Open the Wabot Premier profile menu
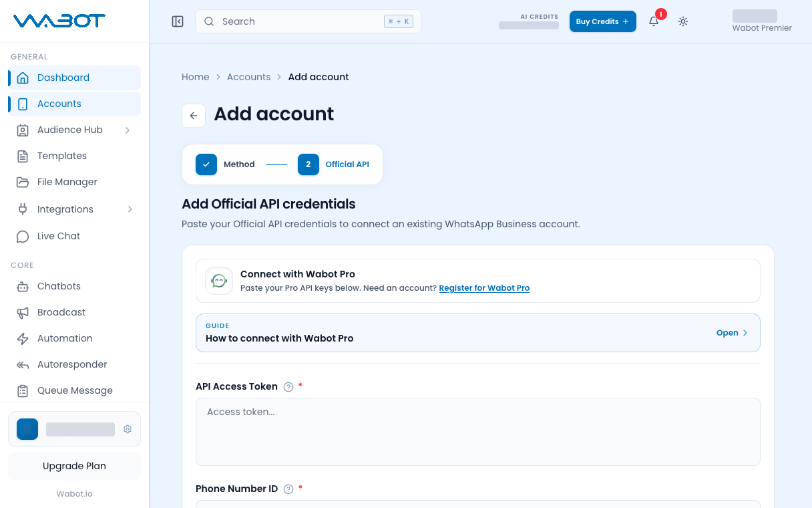The width and height of the screenshot is (812, 508). tap(762, 21)
